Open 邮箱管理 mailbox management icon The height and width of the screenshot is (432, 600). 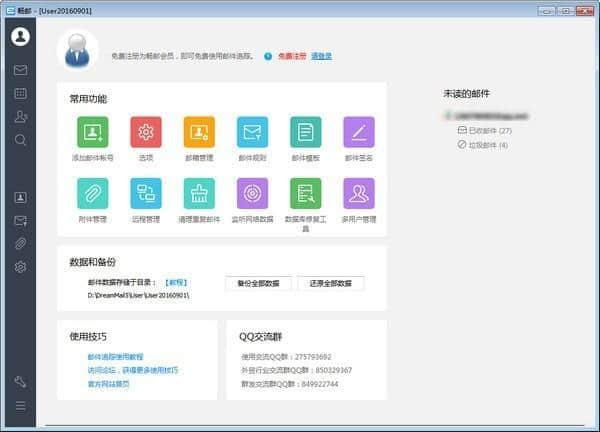pos(199,132)
